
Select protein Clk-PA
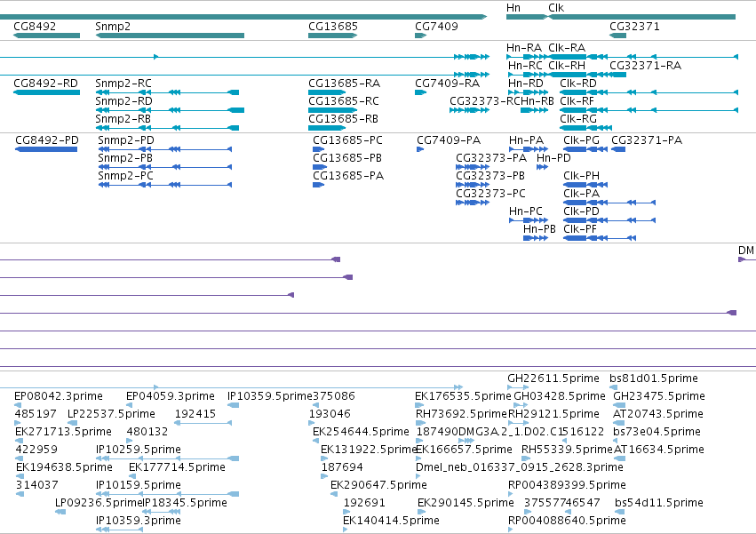[x=582, y=194]
